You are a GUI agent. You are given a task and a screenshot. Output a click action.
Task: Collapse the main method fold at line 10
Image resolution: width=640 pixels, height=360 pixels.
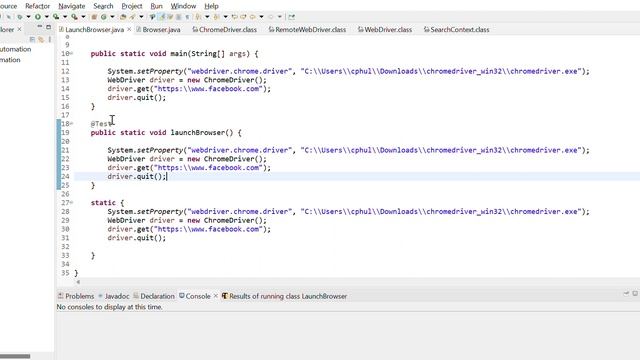71,53
